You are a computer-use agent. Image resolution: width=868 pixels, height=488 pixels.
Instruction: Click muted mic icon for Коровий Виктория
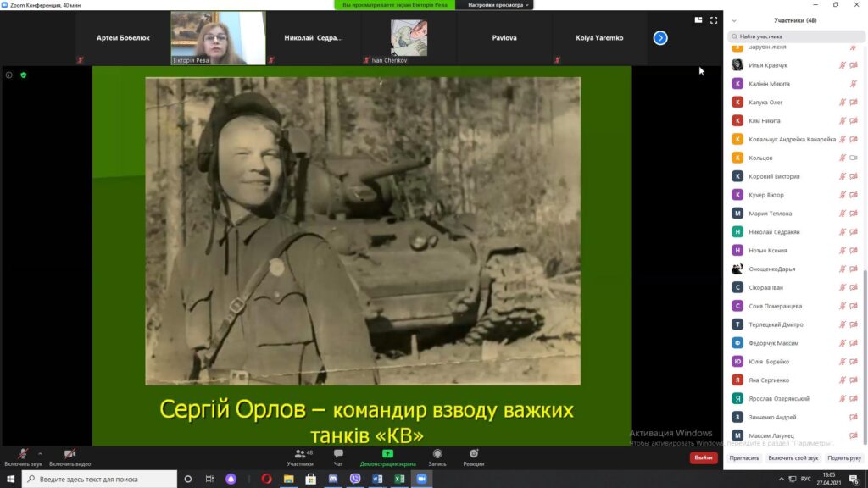tap(842, 176)
